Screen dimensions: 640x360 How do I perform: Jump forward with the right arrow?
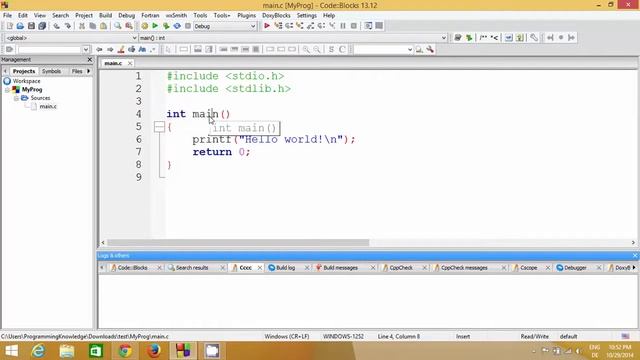[110, 49]
